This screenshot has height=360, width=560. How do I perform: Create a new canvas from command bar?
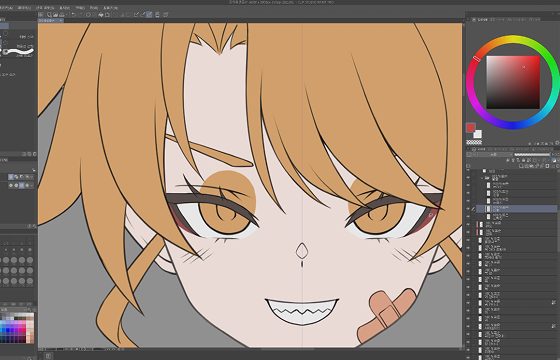tap(50, 15)
